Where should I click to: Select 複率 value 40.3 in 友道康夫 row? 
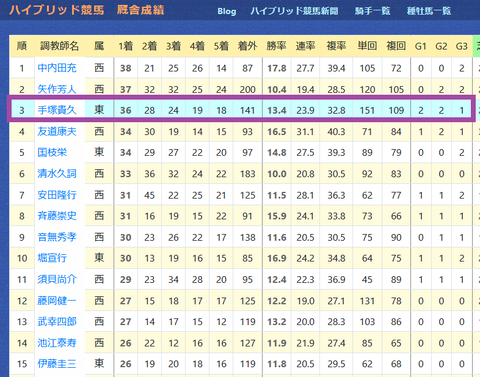point(336,132)
